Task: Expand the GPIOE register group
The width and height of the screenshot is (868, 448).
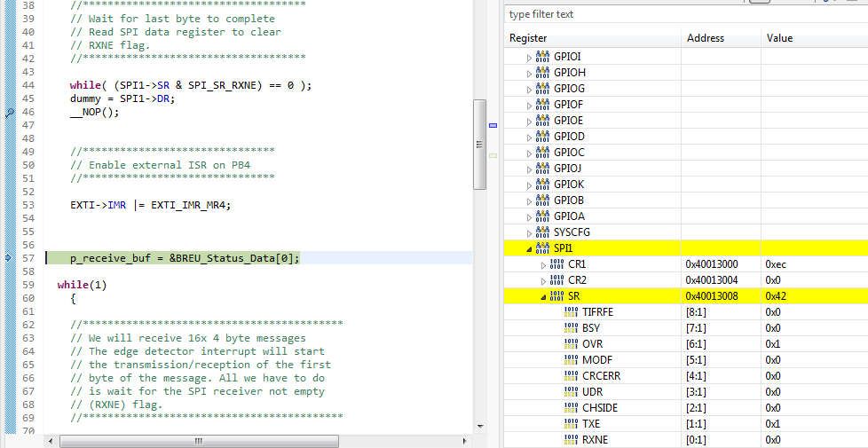Action: pos(529,122)
